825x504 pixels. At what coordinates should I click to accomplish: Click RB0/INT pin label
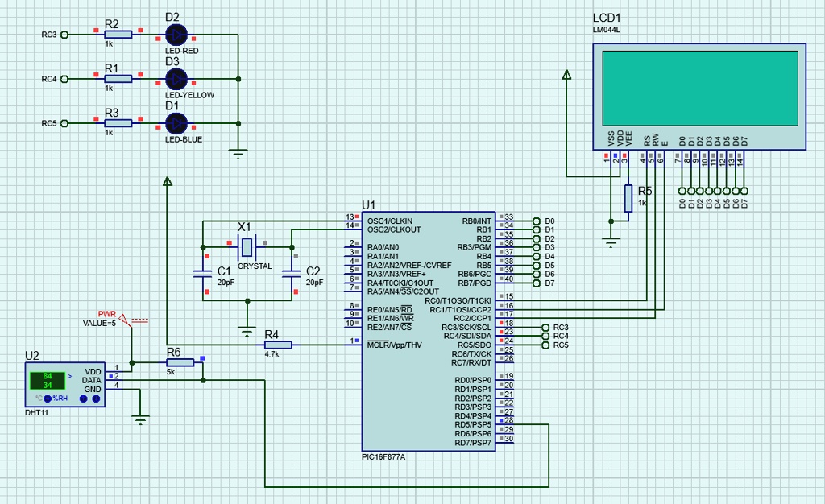(477, 221)
